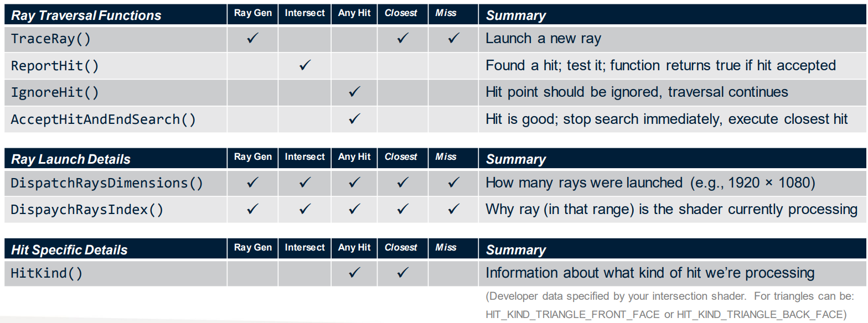Click the DispatchRaysDimensions() function name

tap(107, 183)
